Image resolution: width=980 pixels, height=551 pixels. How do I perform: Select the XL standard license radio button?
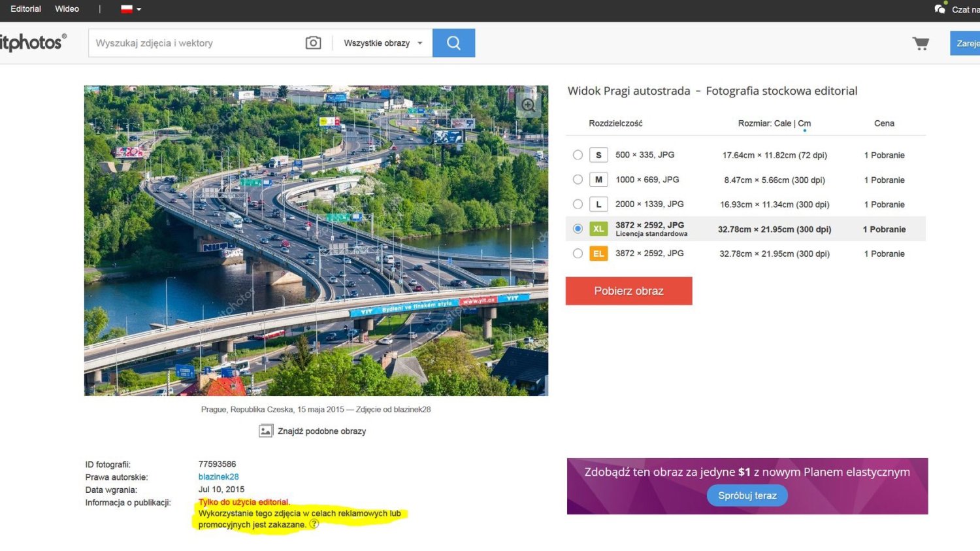pos(578,229)
